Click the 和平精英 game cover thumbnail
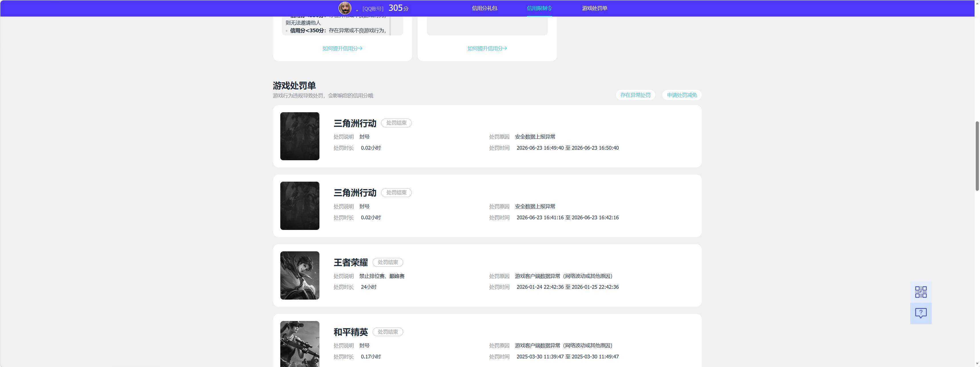The width and height of the screenshot is (980, 367). pyautogui.click(x=300, y=344)
